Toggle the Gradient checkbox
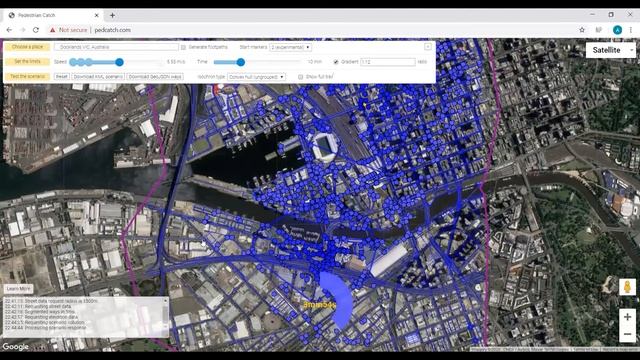 [336, 62]
